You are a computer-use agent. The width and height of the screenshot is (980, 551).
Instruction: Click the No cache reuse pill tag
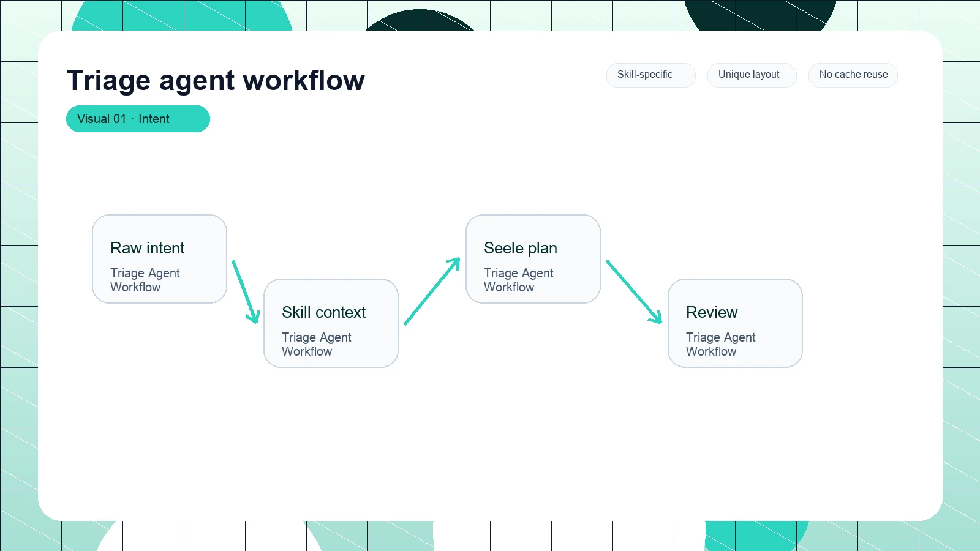click(x=853, y=75)
